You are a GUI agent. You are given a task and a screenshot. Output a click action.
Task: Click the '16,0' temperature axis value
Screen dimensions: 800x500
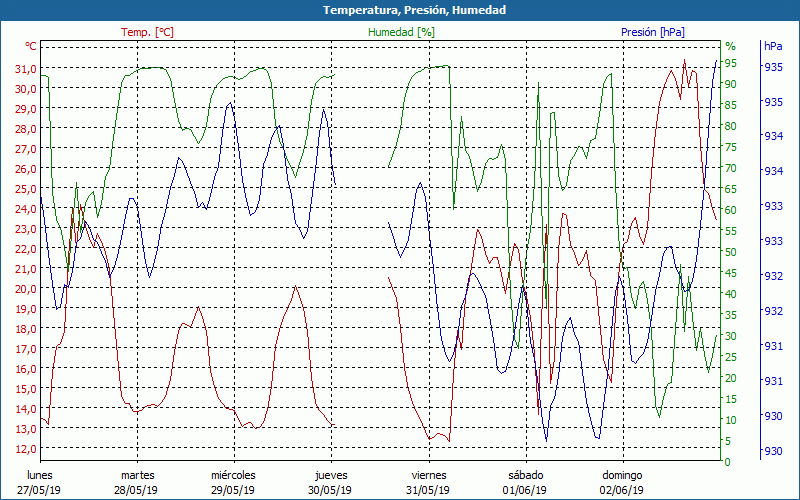coord(26,368)
